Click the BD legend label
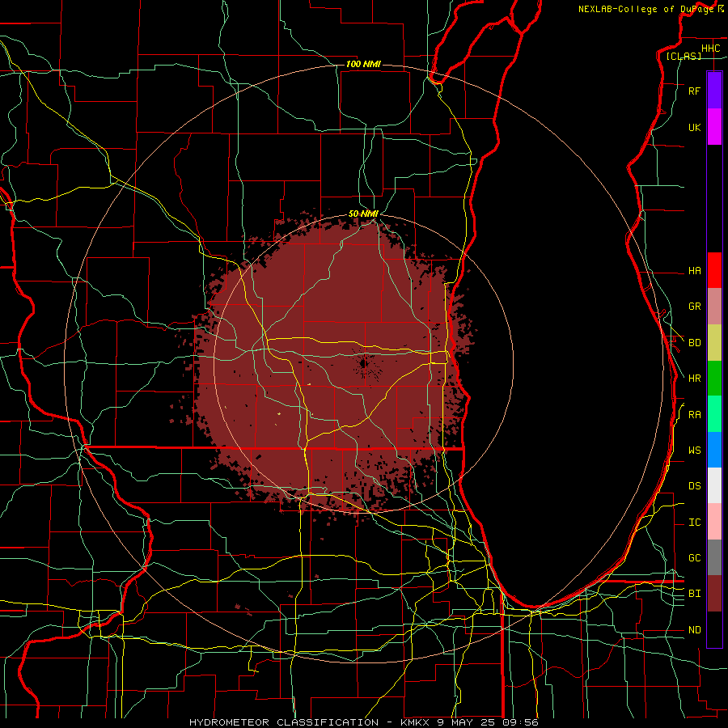Viewport: 728px width, 728px height. pyautogui.click(x=695, y=343)
